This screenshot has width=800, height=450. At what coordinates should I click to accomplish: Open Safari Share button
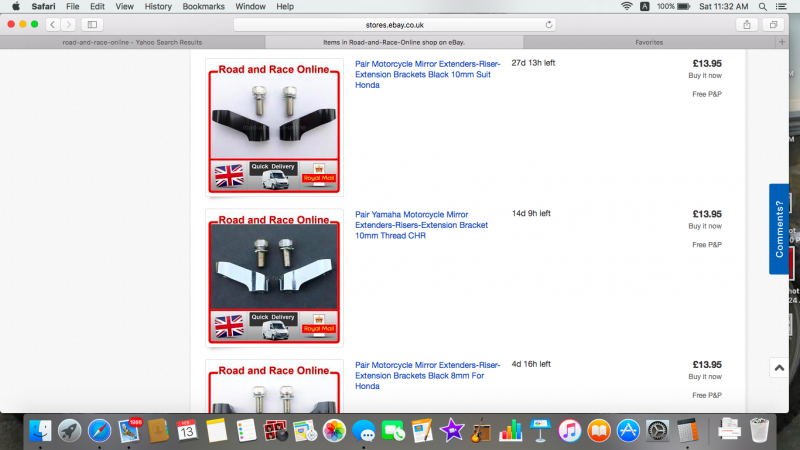747,24
